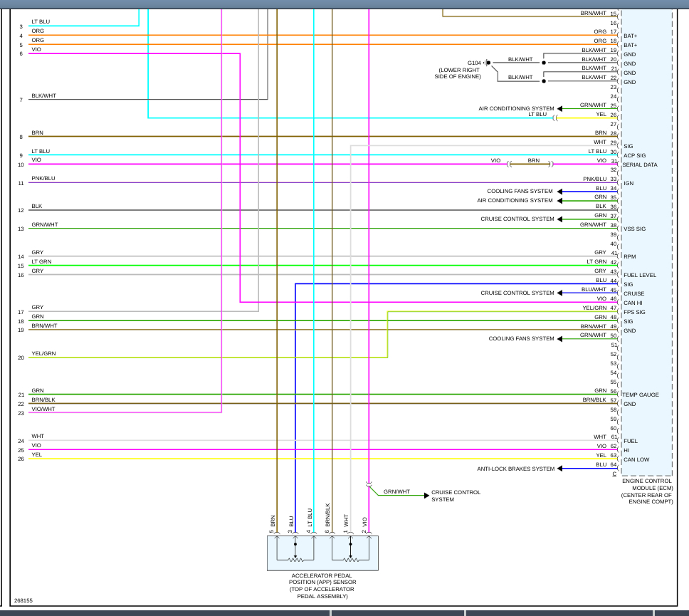689x616 pixels.
Task: Click the YEL/GRN label at left pin 20
Action: tap(43, 353)
